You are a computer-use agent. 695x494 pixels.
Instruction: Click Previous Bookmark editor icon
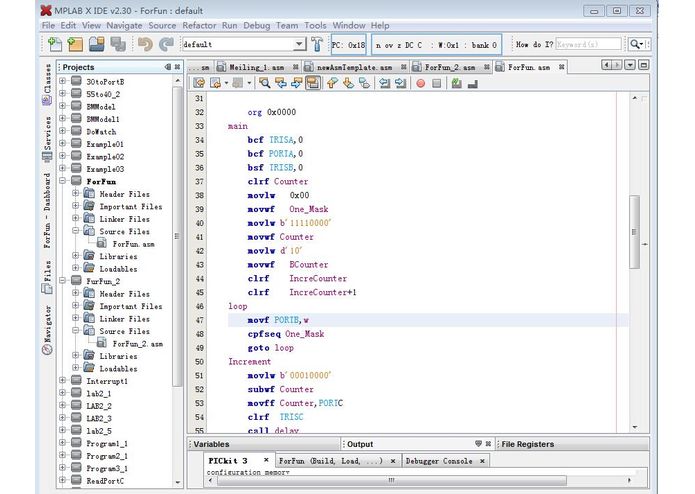332,83
